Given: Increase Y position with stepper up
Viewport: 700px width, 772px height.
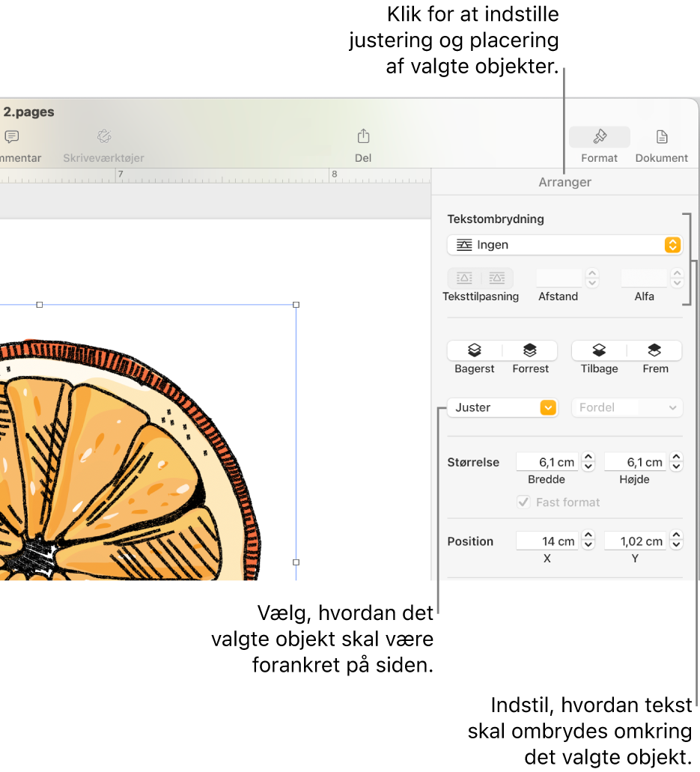Looking at the screenshot, I should pyautogui.click(x=677, y=536).
